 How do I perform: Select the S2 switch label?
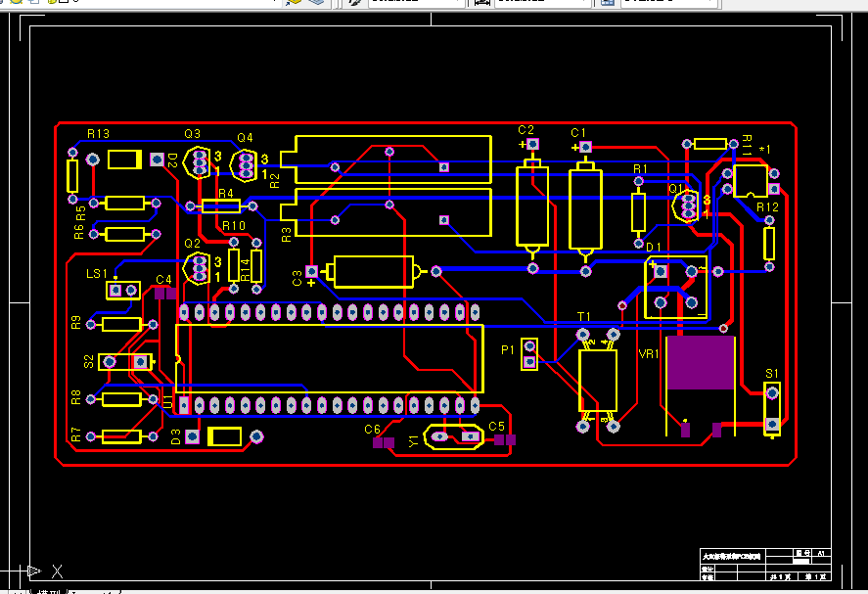pyautogui.click(x=89, y=362)
